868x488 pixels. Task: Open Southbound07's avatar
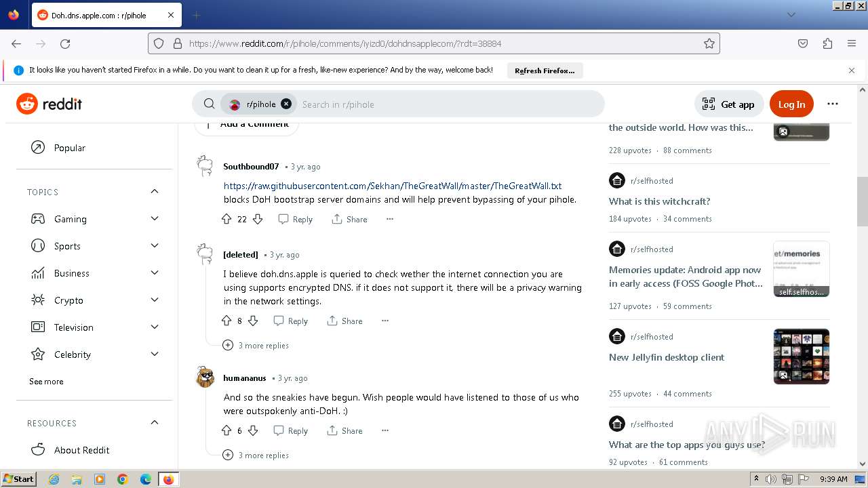[x=205, y=166]
